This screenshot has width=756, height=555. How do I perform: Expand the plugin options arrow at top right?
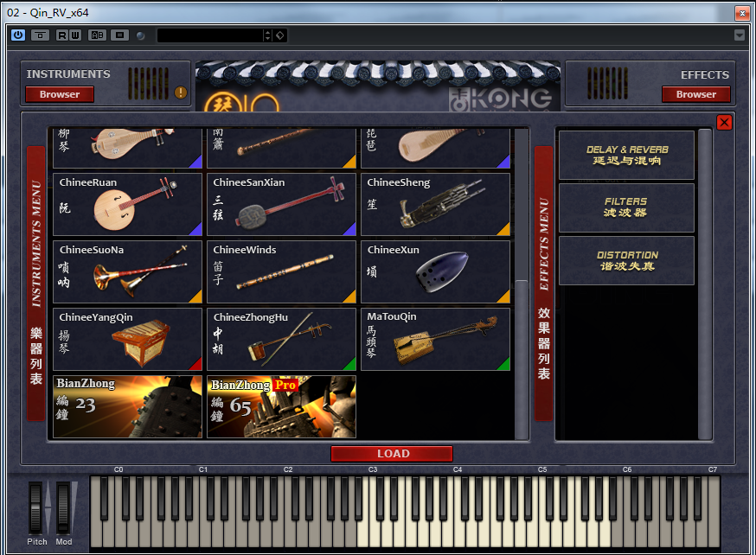[739, 35]
